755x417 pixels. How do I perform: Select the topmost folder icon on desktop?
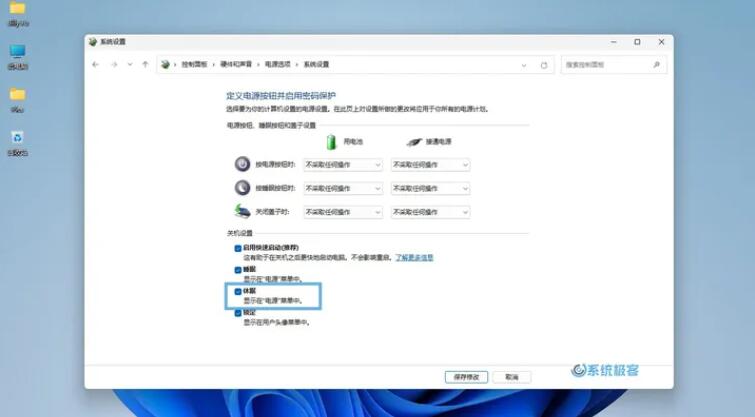(x=18, y=13)
